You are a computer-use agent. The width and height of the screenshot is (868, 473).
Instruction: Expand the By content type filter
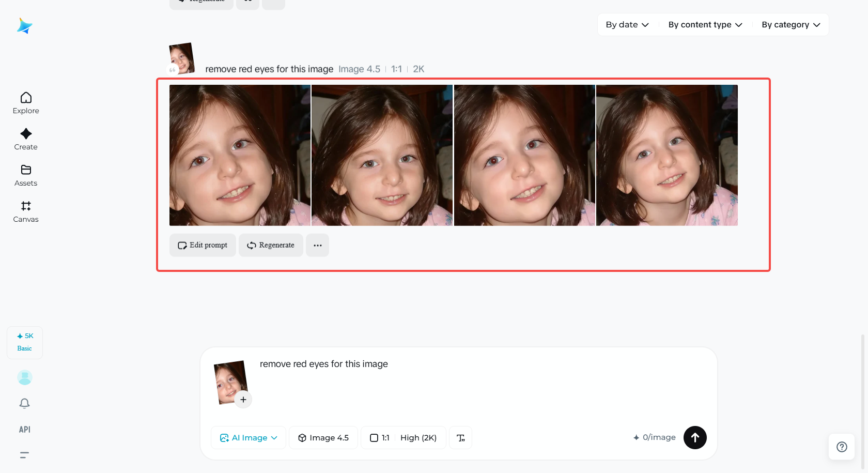coord(705,24)
